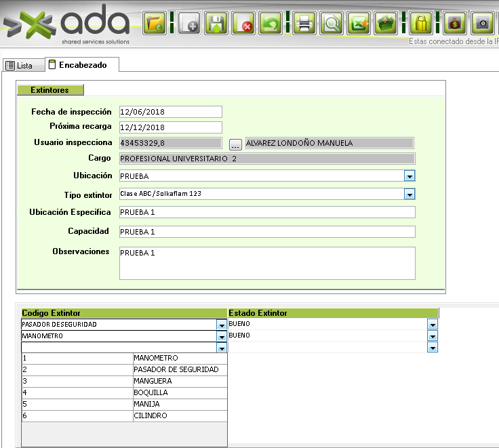Screen dimensions: 499x448
Task: Click the open folder toolbar icon
Action: (x=155, y=24)
